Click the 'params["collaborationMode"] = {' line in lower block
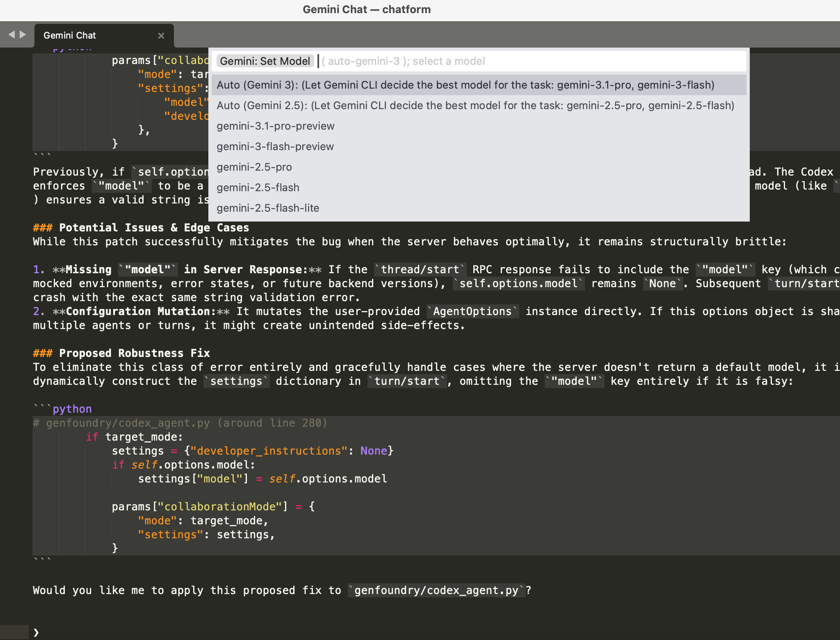Viewport: 840px width, 640px height. click(x=213, y=507)
